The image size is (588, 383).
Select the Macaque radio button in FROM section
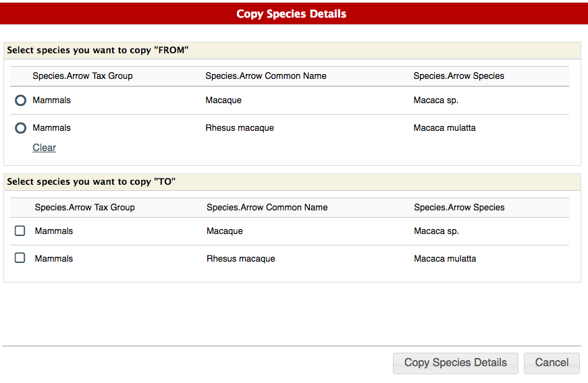[x=20, y=100]
